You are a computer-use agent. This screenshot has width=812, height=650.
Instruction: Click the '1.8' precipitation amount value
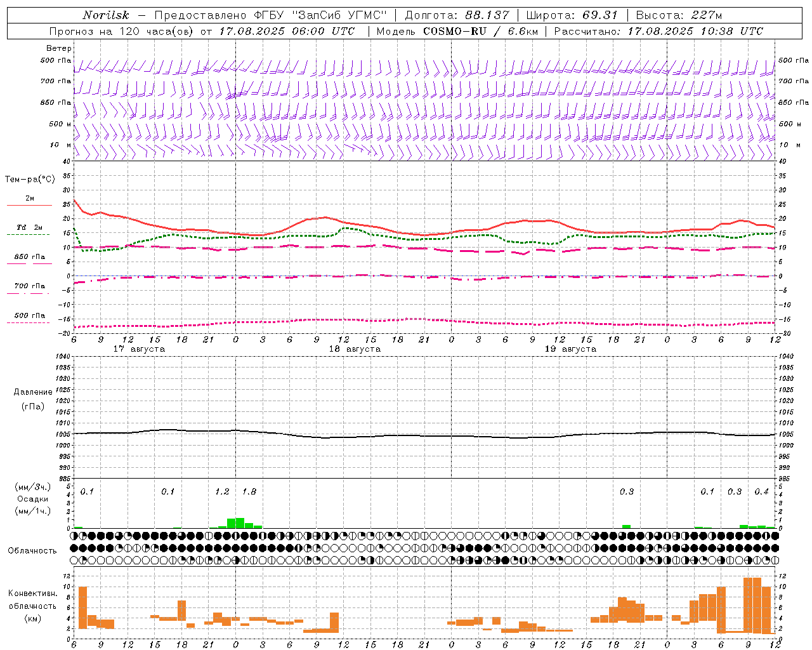(x=249, y=492)
